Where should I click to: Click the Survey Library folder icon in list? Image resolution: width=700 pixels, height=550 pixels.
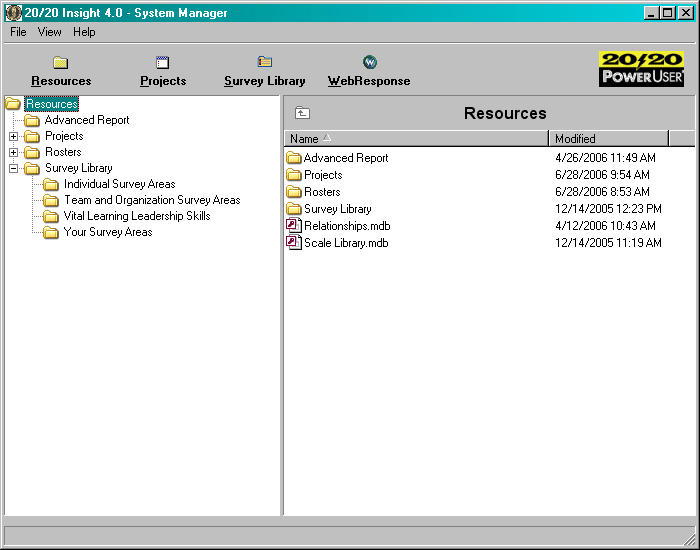click(x=294, y=208)
